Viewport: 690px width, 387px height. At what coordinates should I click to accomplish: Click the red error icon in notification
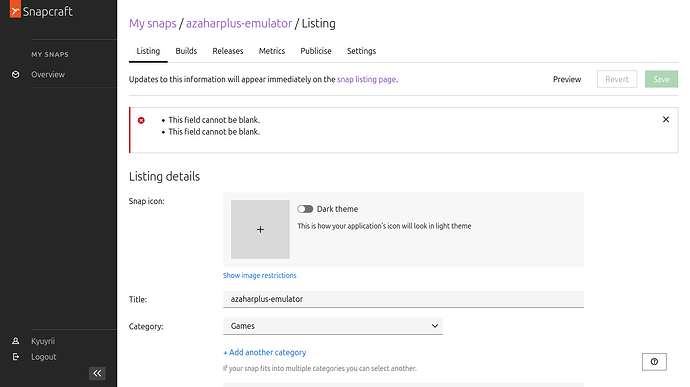(x=141, y=120)
